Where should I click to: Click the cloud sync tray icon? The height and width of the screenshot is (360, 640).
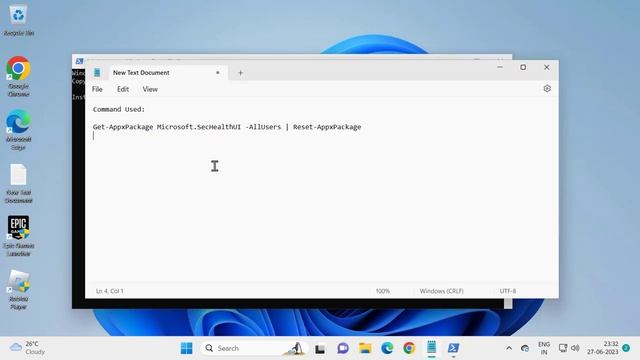coord(525,348)
